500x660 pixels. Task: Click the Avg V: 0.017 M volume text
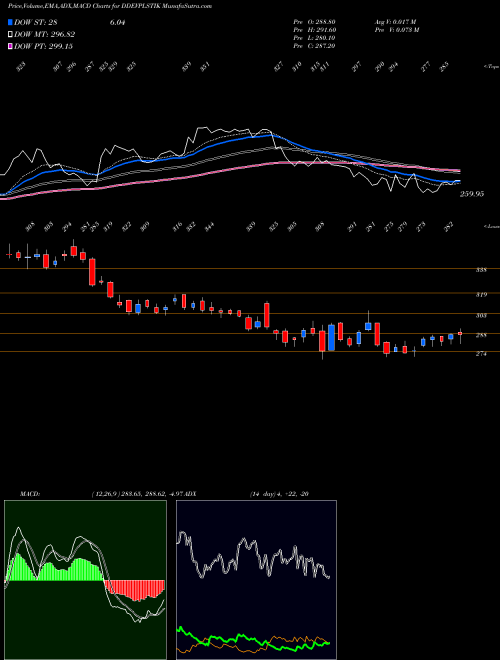tap(395, 22)
